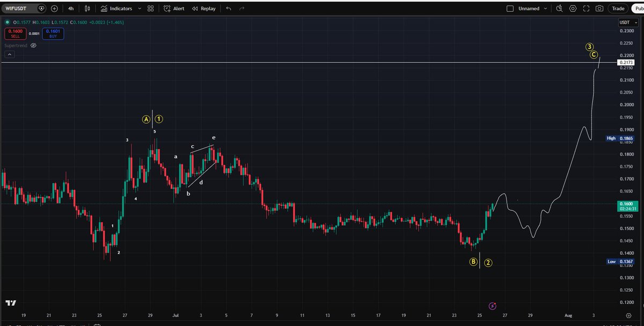
Task: Click the TradingView logo
Action: (11, 303)
